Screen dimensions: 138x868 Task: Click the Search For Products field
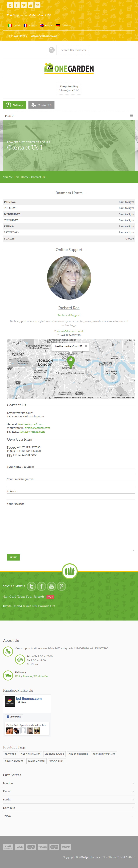point(73,50)
